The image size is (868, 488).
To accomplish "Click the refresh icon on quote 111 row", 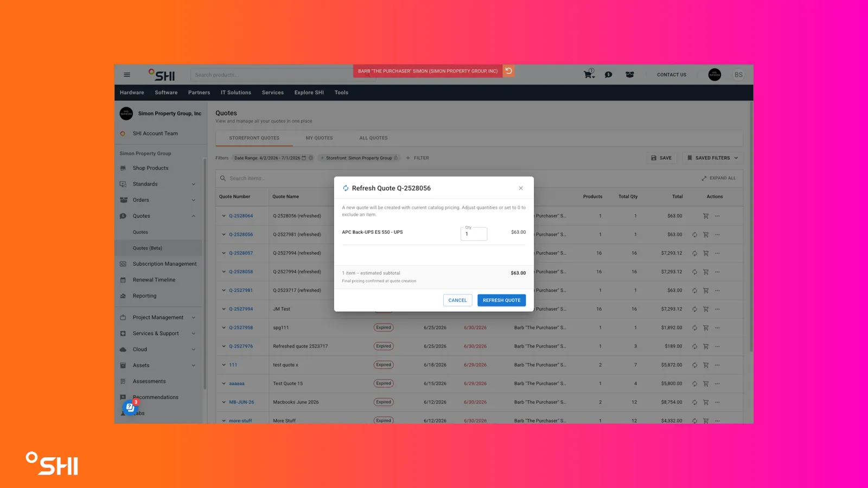I will pyautogui.click(x=694, y=365).
